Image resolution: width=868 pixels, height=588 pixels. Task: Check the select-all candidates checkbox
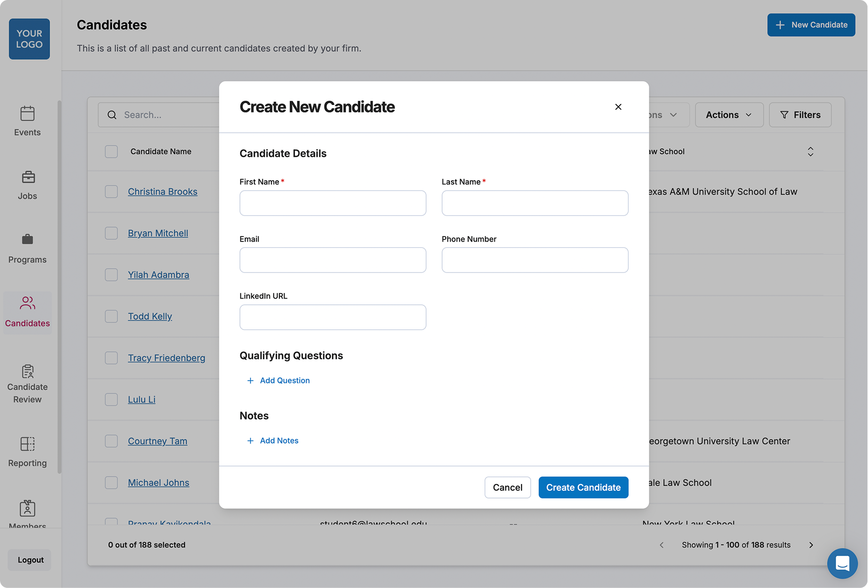[111, 151]
